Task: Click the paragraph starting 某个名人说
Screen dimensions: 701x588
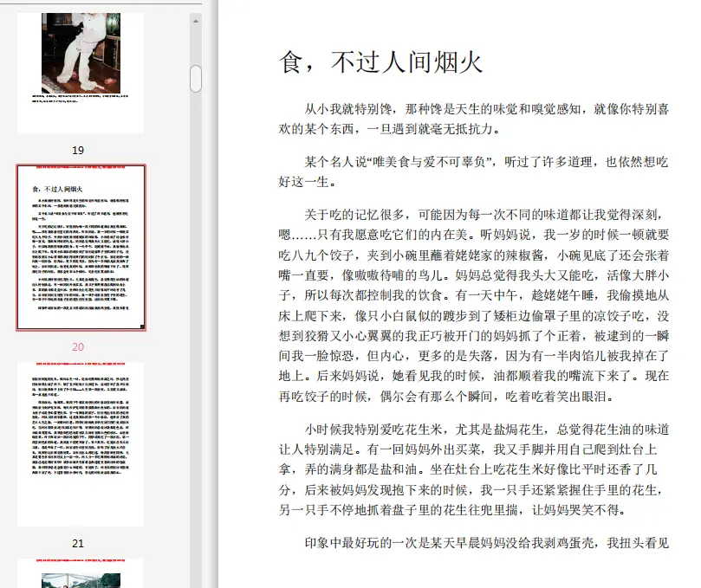Action: 473,171
